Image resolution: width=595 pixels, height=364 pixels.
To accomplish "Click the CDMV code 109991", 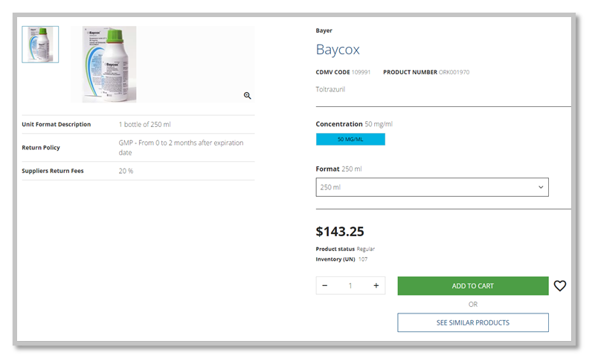I will pyautogui.click(x=361, y=72).
